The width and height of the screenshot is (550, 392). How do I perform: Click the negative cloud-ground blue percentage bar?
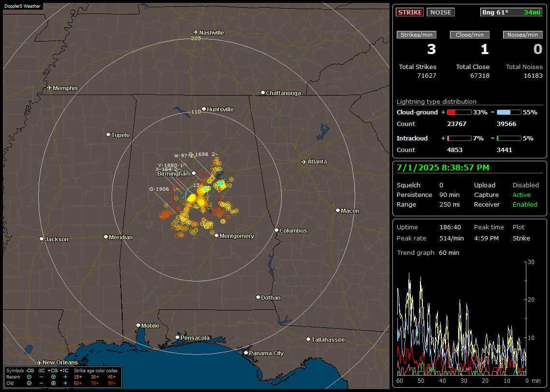pyautogui.click(x=509, y=112)
